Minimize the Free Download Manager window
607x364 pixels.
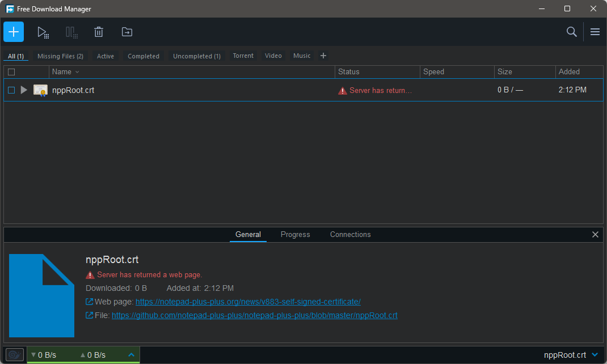click(542, 9)
